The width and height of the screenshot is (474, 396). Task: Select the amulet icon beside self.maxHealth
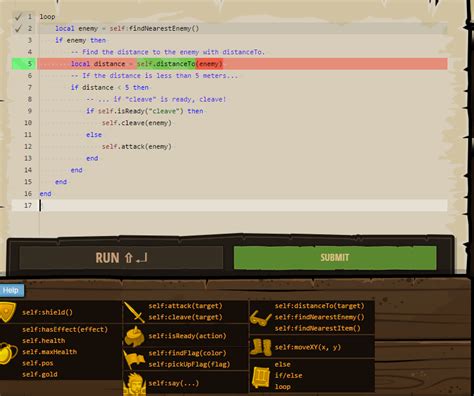[x=8, y=353]
